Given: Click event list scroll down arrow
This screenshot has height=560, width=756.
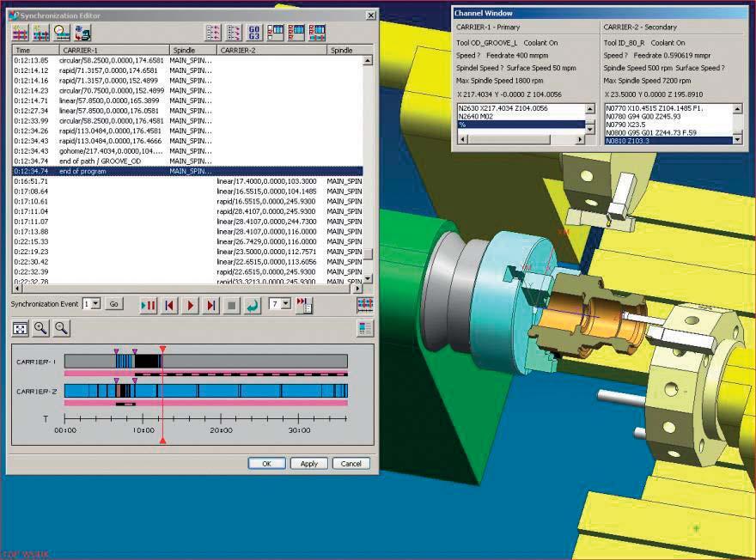Looking at the screenshot, I should click(x=368, y=278).
